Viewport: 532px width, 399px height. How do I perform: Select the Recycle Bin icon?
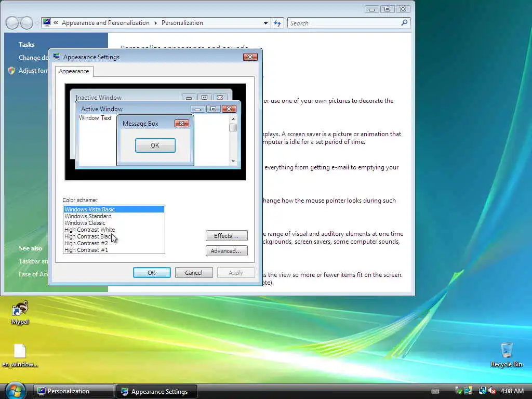[x=507, y=355]
